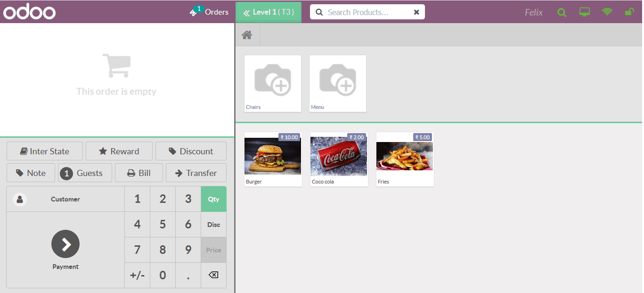Open the Chairs category
The image size is (644, 293).
pyautogui.click(x=272, y=83)
